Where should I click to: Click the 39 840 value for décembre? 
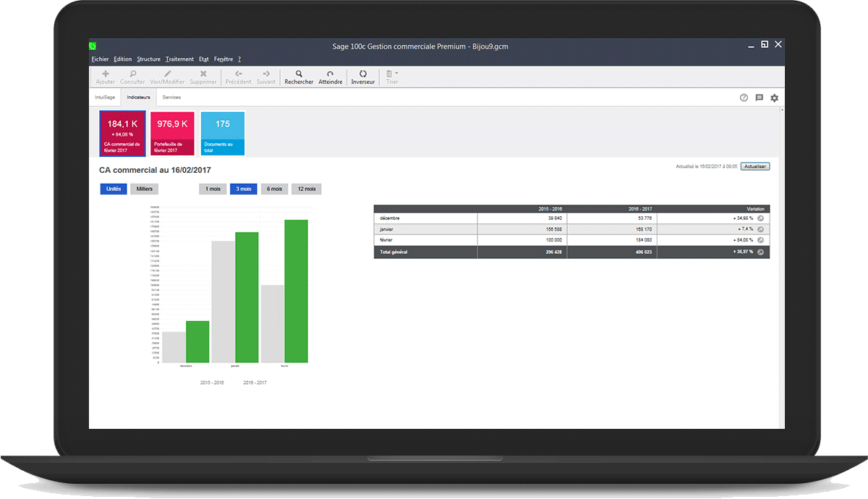(555, 218)
